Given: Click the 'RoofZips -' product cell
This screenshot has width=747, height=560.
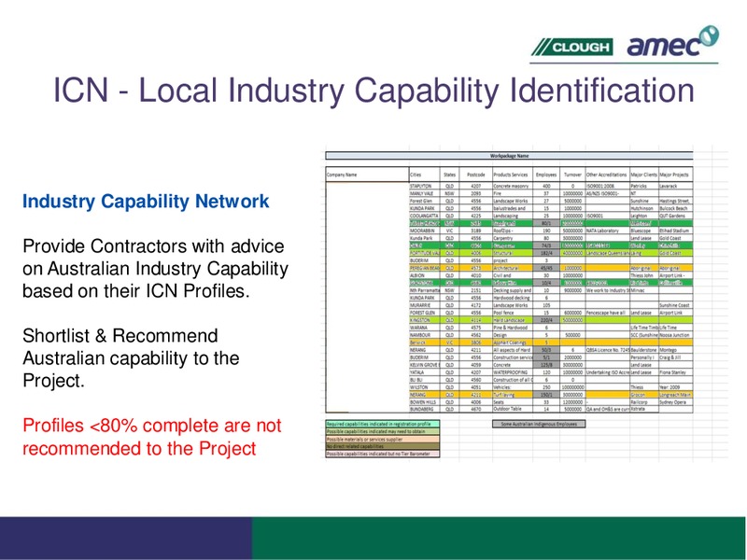Looking at the screenshot, I should click(x=513, y=231).
